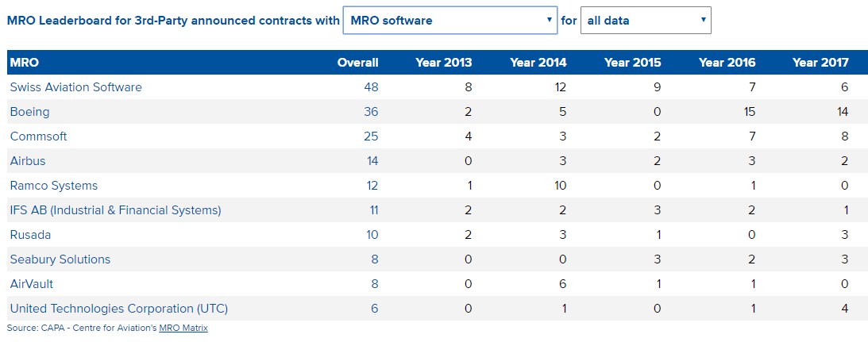
Task: Click Swiss Aviation Software Year 2017 value 6
Action: (x=845, y=86)
